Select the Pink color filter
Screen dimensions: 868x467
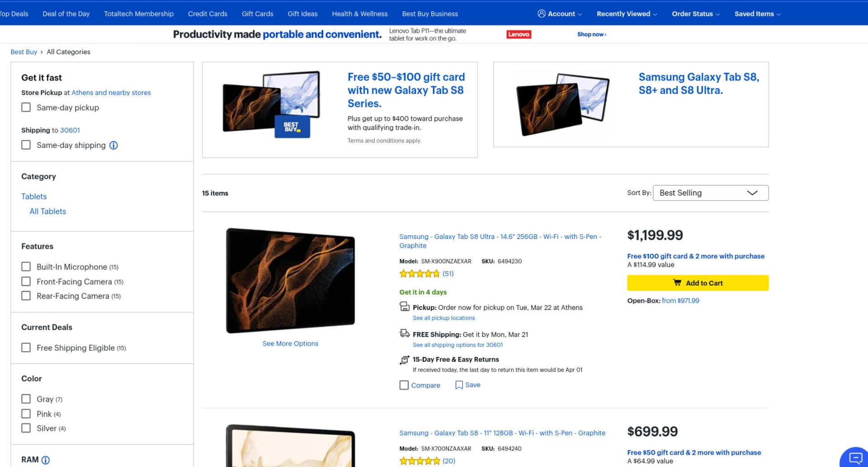pos(26,414)
